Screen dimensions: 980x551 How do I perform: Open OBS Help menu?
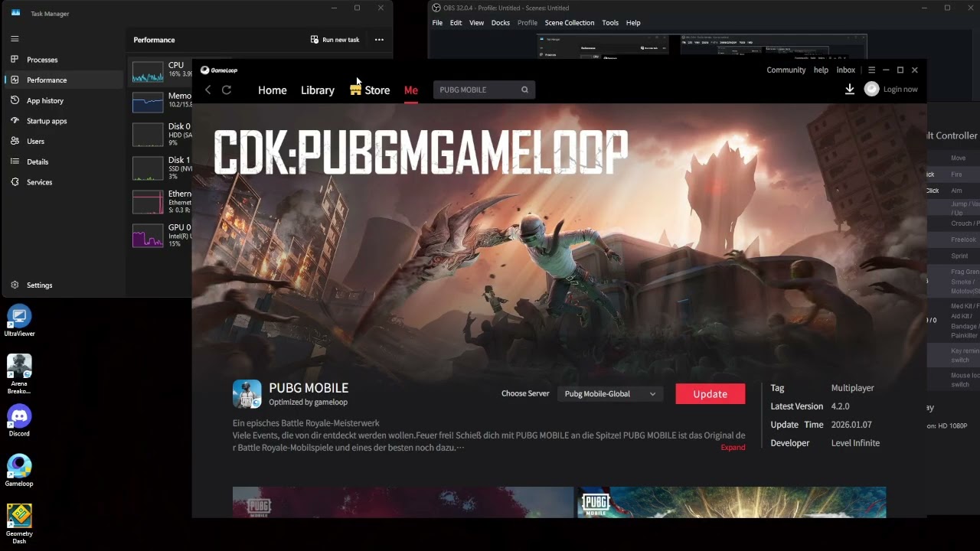tap(633, 23)
